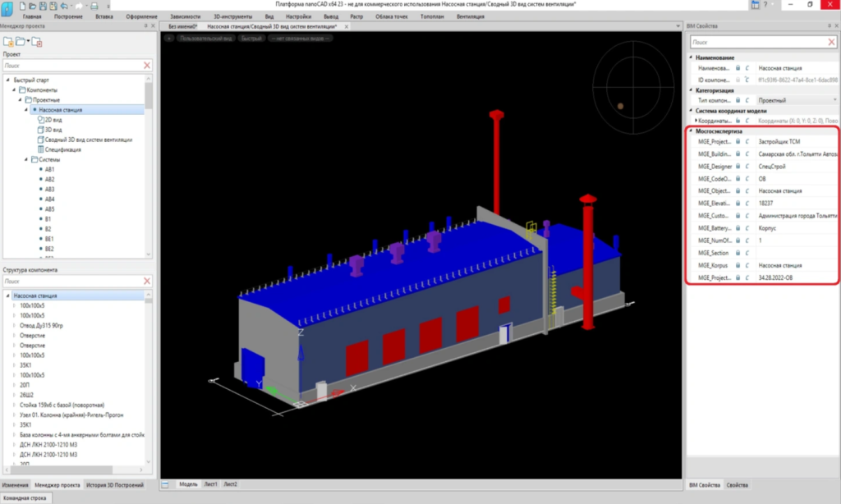Collapse the Мосгосэкспертиза properties section
The width and height of the screenshot is (841, 504).
click(690, 129)
